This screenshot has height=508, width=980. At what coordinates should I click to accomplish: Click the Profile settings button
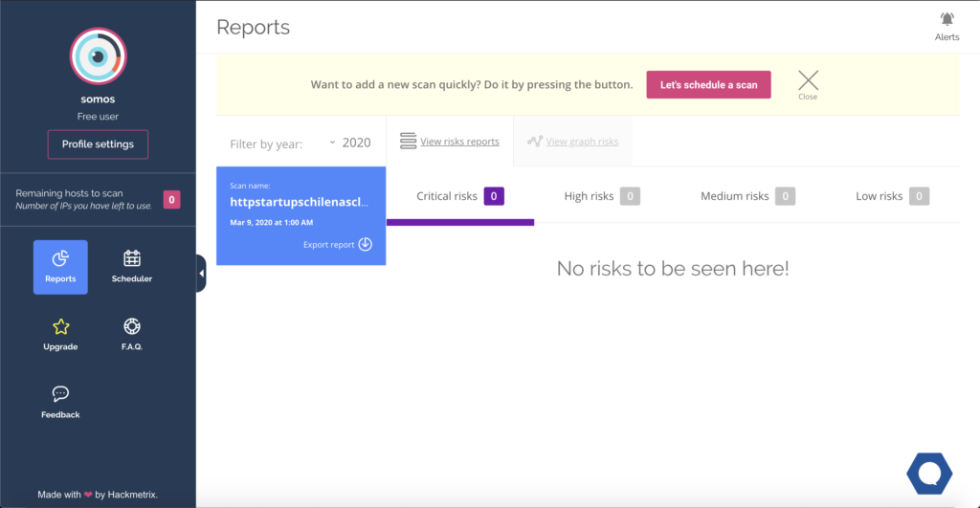click(98, 144)
